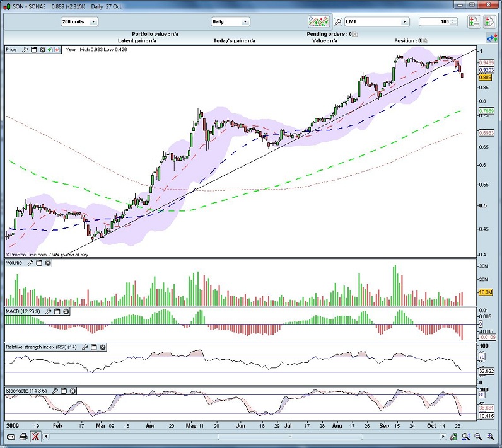This screenshot has height=448, width=502.
Task: Click red down-arrow icon in Price panel
Action: coord(57,50)
